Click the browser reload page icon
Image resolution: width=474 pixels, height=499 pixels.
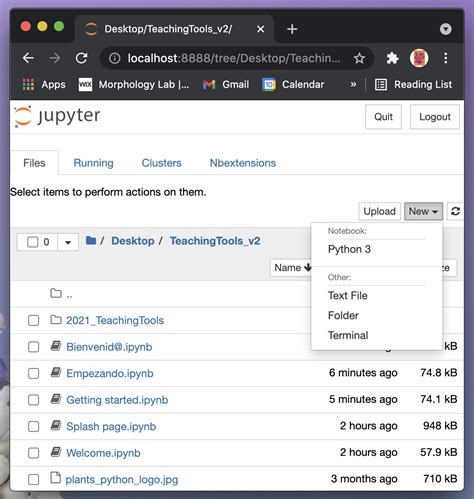click(x=81, y=58)
